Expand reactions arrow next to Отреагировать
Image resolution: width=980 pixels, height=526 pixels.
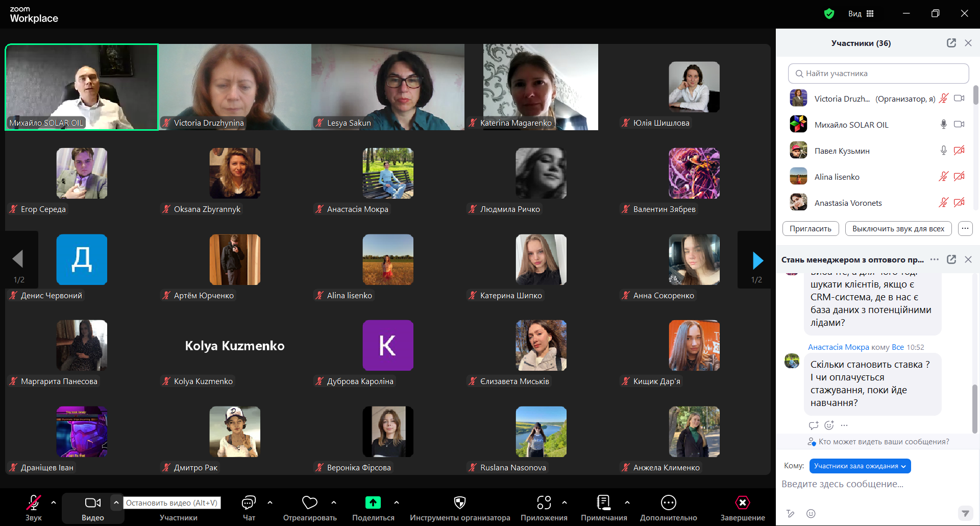(334, 503)
